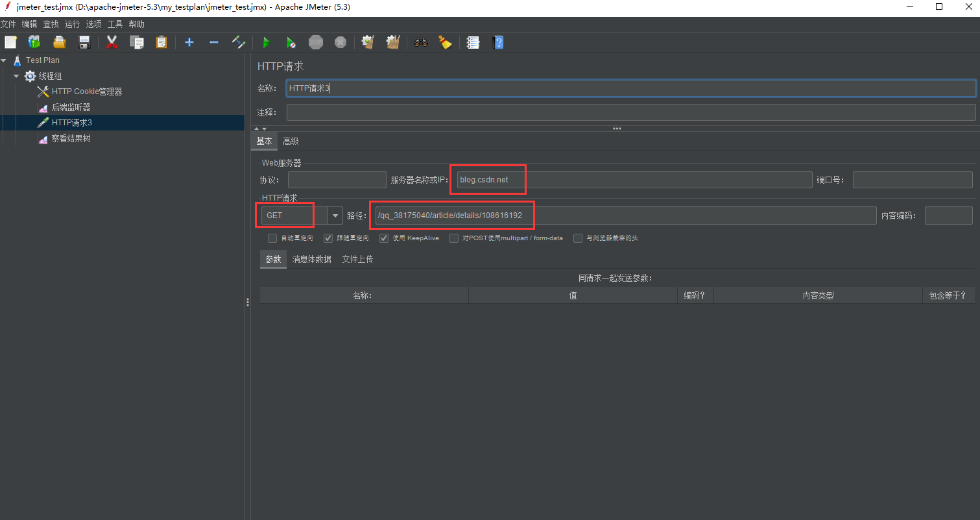Click the 名称 field containing HTTP请求3
980x520 pixels.
tap(631, 88)
